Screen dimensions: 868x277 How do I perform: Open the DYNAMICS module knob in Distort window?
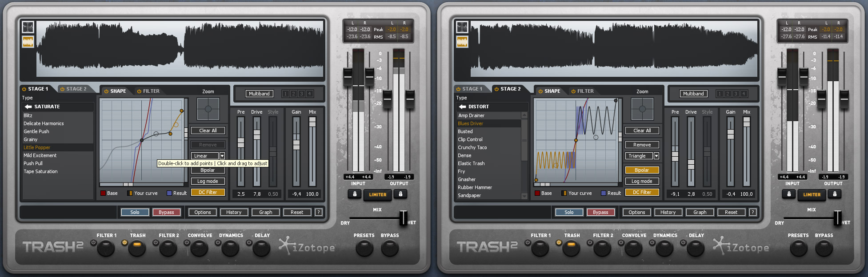click(x=664, y=248)
